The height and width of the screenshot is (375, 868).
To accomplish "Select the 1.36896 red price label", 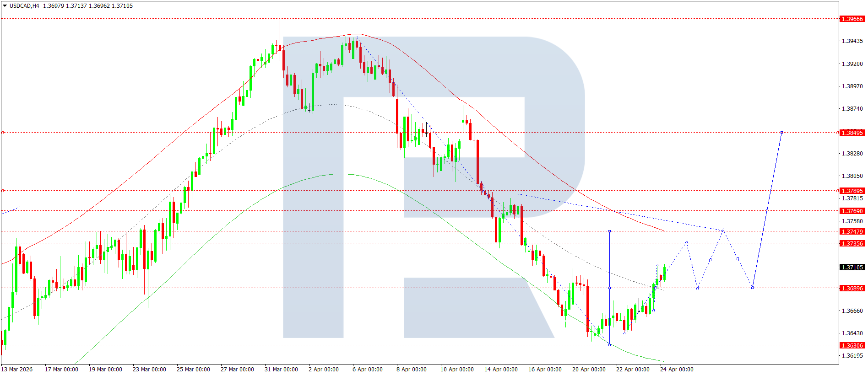I will click(852, 288).
